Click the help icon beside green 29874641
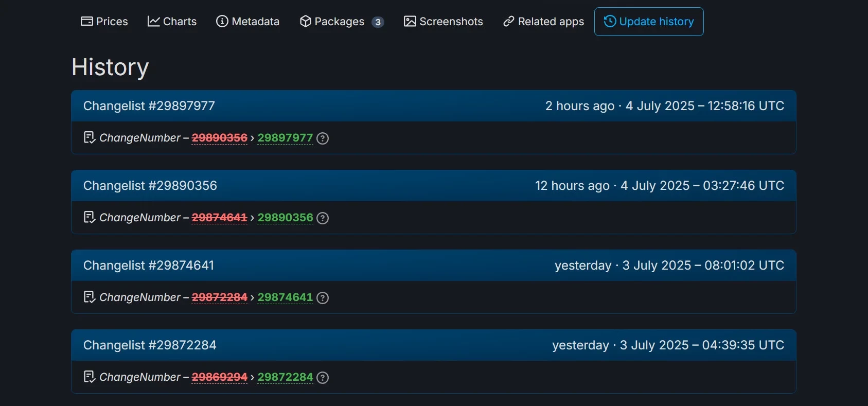 [x=323, y=298]
